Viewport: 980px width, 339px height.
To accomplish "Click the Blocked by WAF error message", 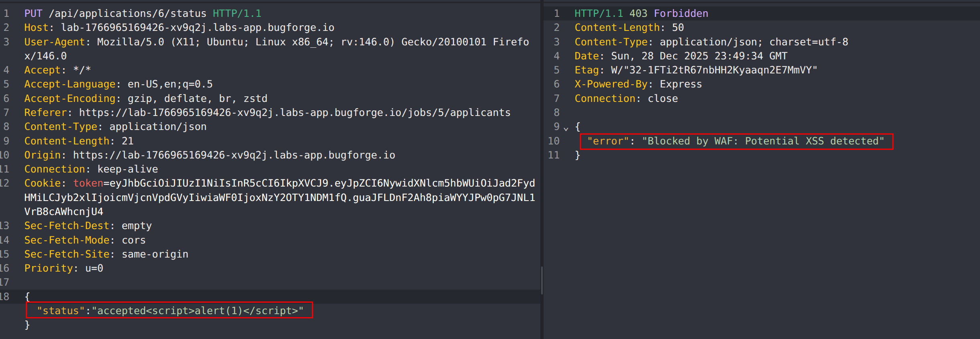I will (x=762, y=141).
